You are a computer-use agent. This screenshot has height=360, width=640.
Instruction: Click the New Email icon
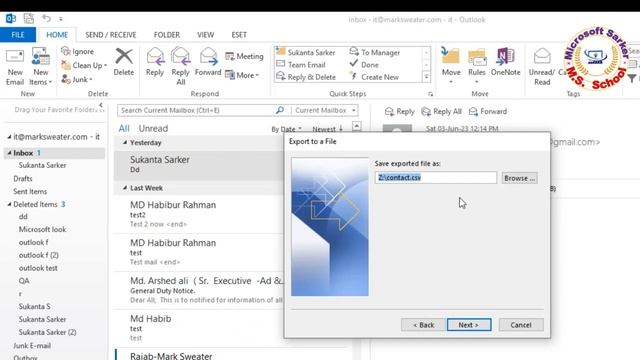[x=15, y=57]
